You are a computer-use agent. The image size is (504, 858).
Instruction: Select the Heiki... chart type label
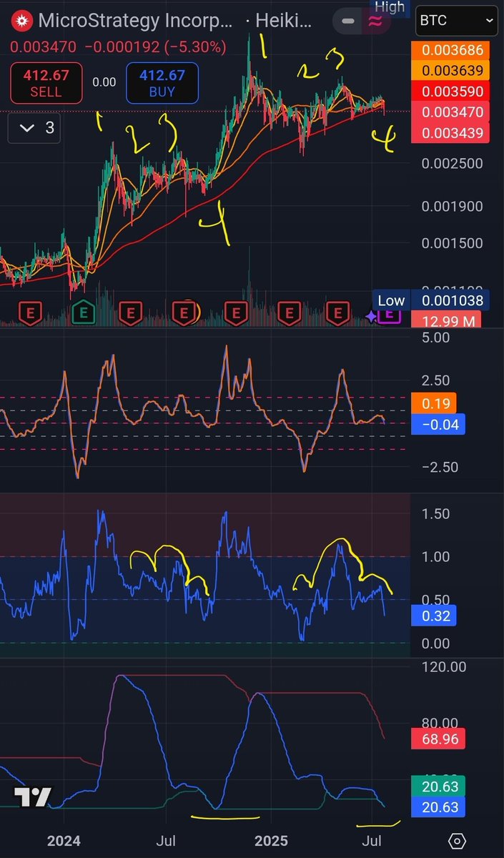pyautogui.click(x=285, y=21)
